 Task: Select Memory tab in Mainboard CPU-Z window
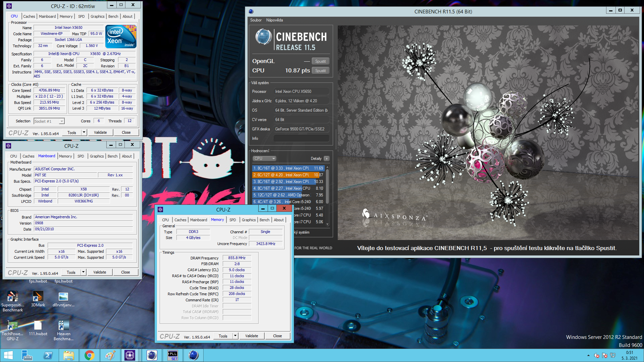coord(65,156)
